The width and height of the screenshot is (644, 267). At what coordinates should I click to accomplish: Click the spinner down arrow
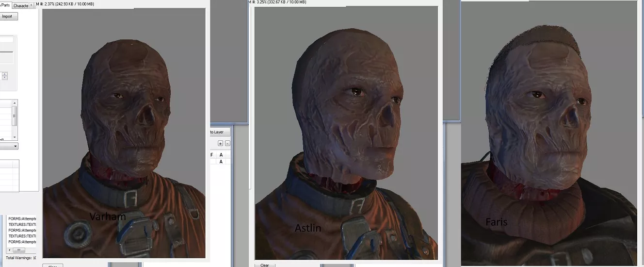pyautogui.click(x=5, y=78)
